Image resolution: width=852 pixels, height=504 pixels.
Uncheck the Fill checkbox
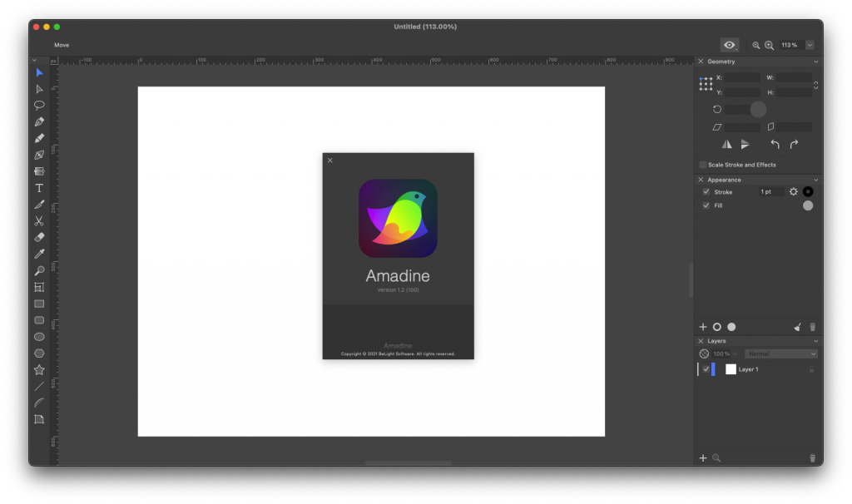click(x=706, y=205)
